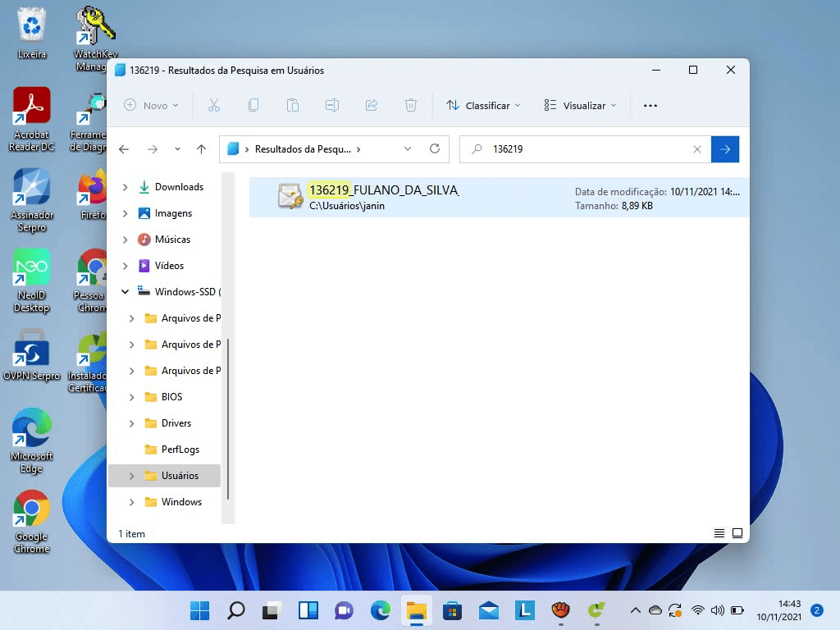This screenshot has height=630, width=840.
Task: Click the Share icon in toolbar
Action: (371, 105)
